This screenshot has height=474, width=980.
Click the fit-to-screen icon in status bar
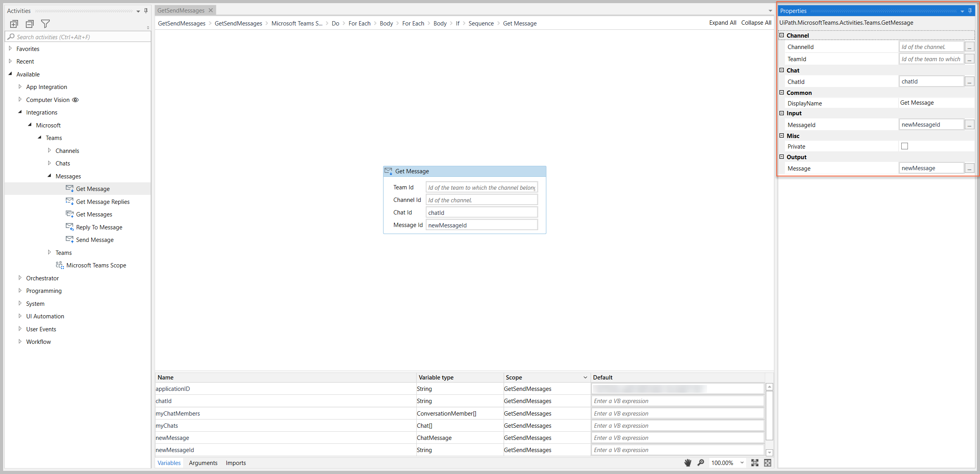coord(755,463)
